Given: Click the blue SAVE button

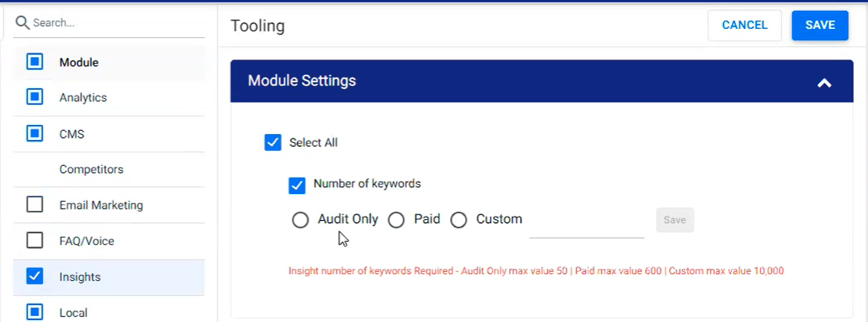Looking at the screenshot, I should tap(820, 25).
